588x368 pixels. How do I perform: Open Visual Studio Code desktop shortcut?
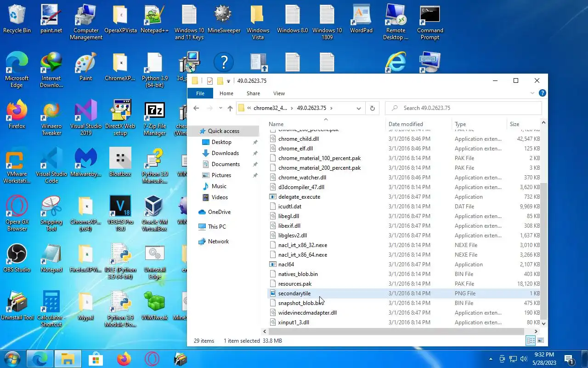pyautogui.click(x=51, y=166)
